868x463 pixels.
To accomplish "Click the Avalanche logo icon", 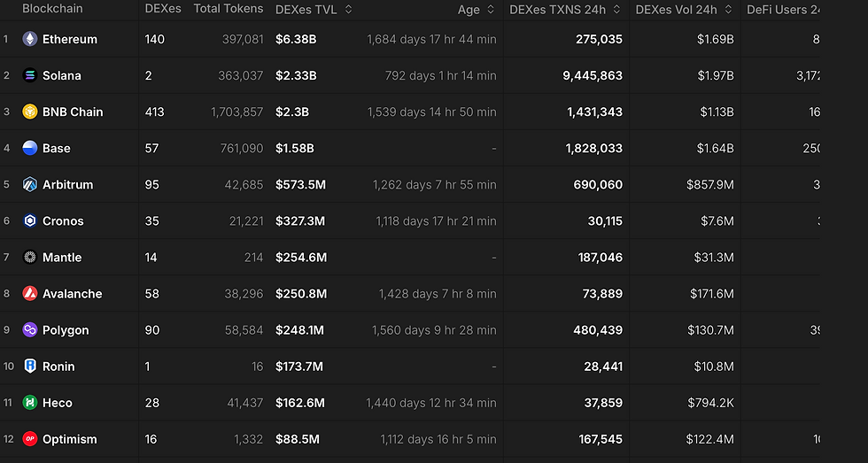I will (x=30, y=293).
